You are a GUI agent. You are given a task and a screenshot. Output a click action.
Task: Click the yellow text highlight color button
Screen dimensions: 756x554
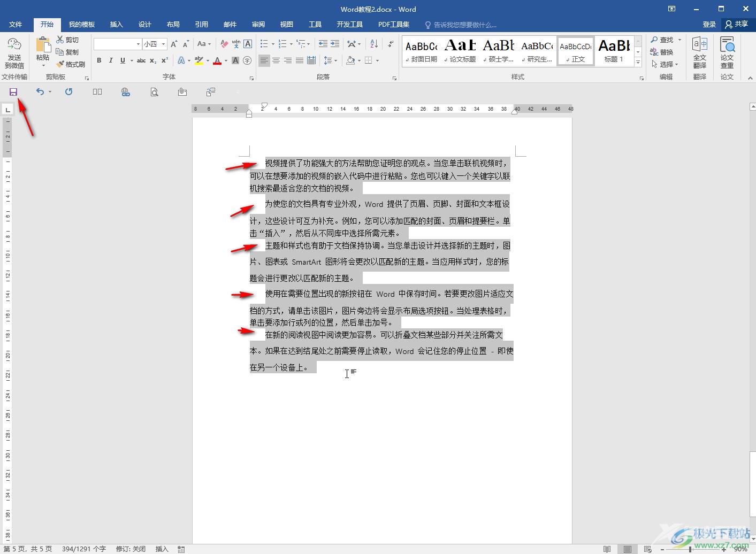(x=198, y=60)
